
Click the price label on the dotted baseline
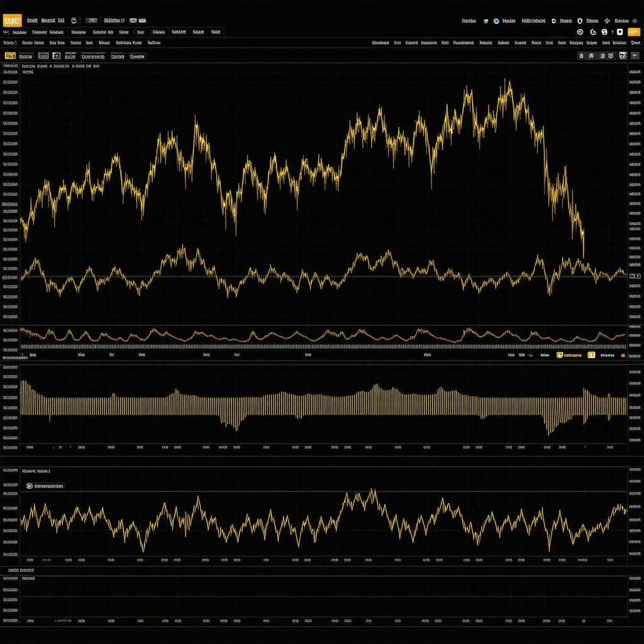coord(635,277)
